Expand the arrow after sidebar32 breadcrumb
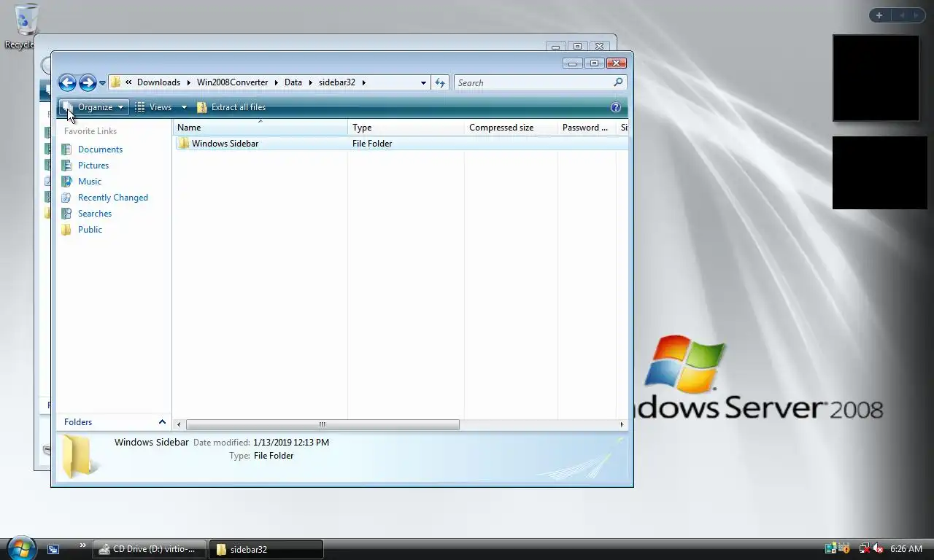Screen dimensions: 934x560 coord(363,82)
